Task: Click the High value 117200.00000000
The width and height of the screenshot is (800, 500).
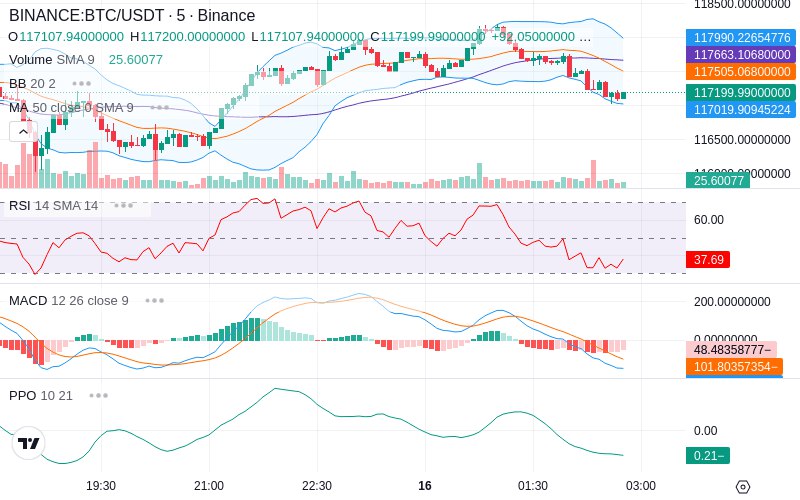Action: click(x=193, y=37)
